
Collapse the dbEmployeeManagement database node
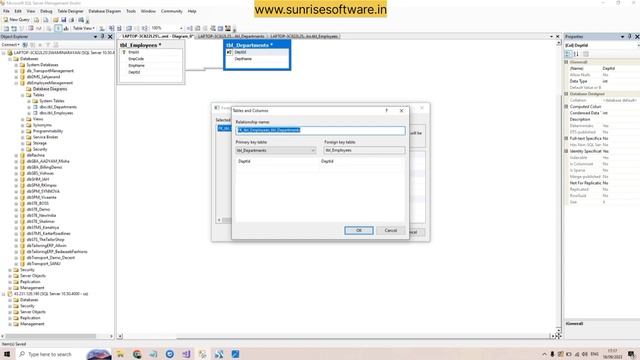16,83
